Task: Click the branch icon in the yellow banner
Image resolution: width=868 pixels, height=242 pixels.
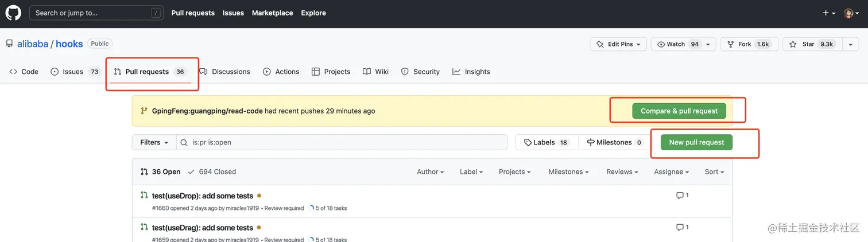Action: click(144, 111)
